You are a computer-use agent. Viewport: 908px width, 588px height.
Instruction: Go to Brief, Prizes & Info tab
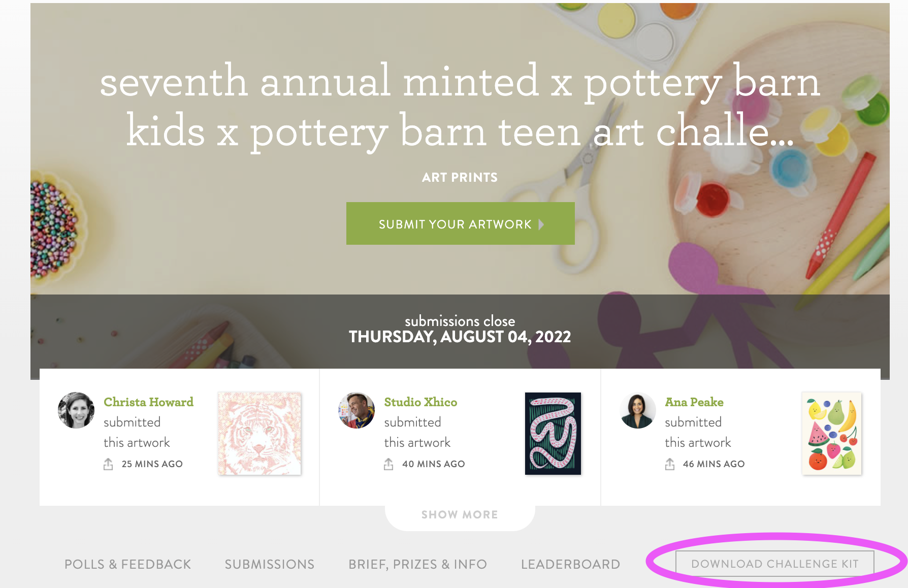point(417,564)
